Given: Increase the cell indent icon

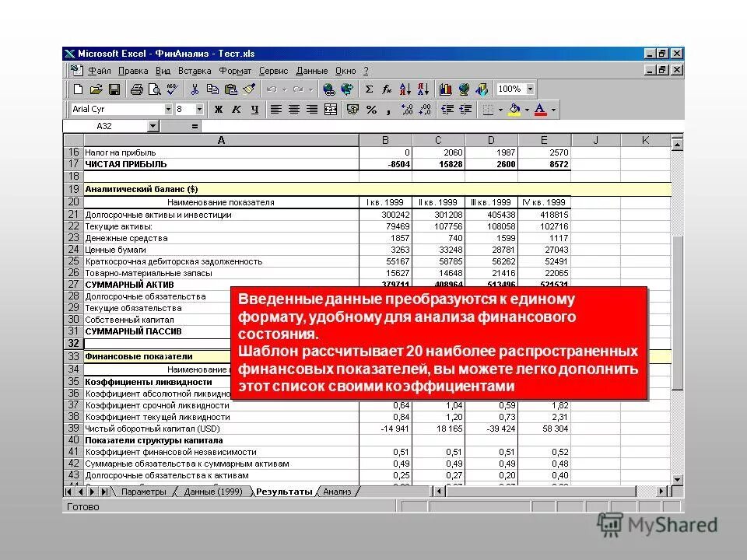Looking at the screenshot, I should [x=465, y=110].
